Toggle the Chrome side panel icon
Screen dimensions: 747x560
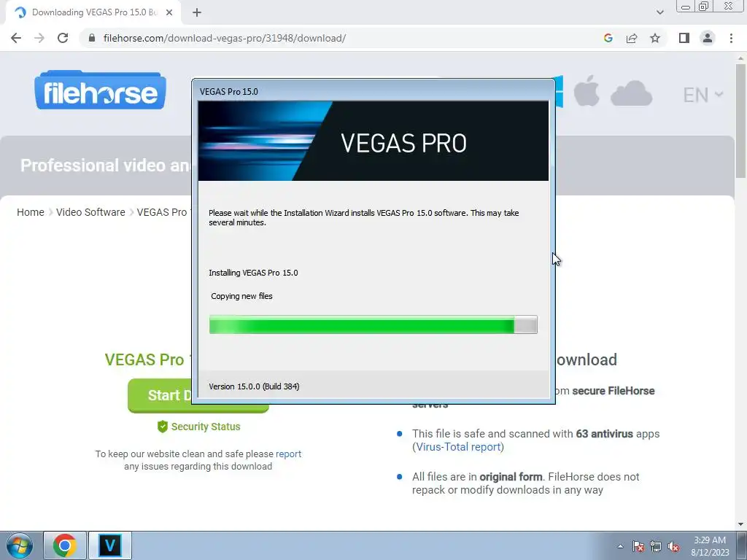(684, 38)
